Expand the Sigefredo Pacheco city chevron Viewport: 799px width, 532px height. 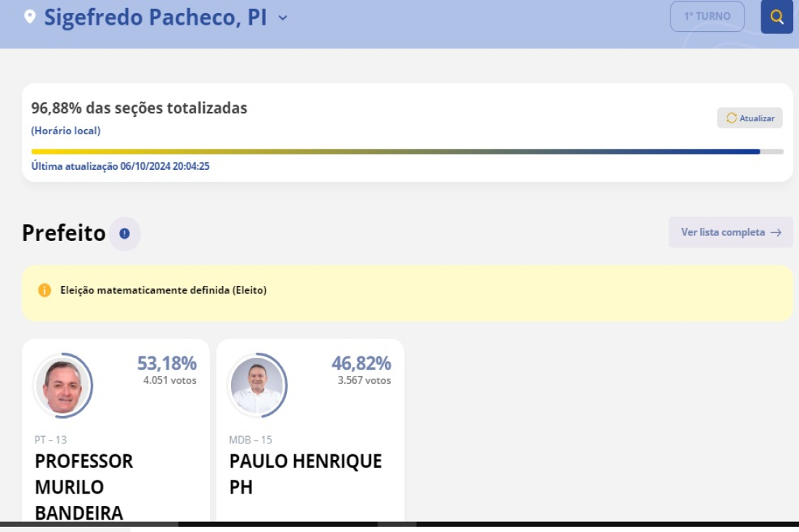tap(283, 18)
